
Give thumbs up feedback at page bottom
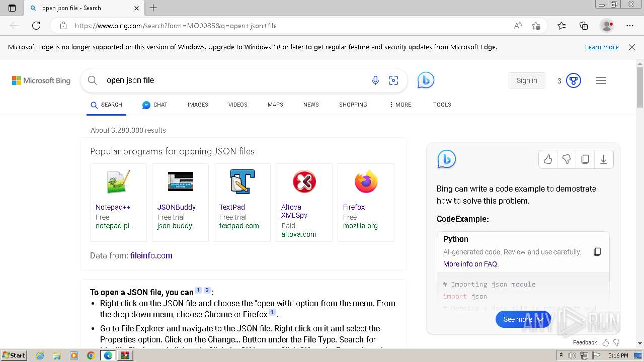tap(605, 342)
